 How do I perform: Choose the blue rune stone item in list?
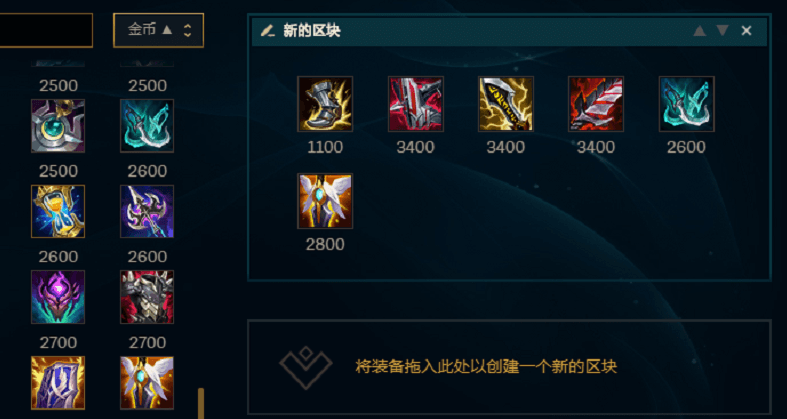(x=58, y=383)
